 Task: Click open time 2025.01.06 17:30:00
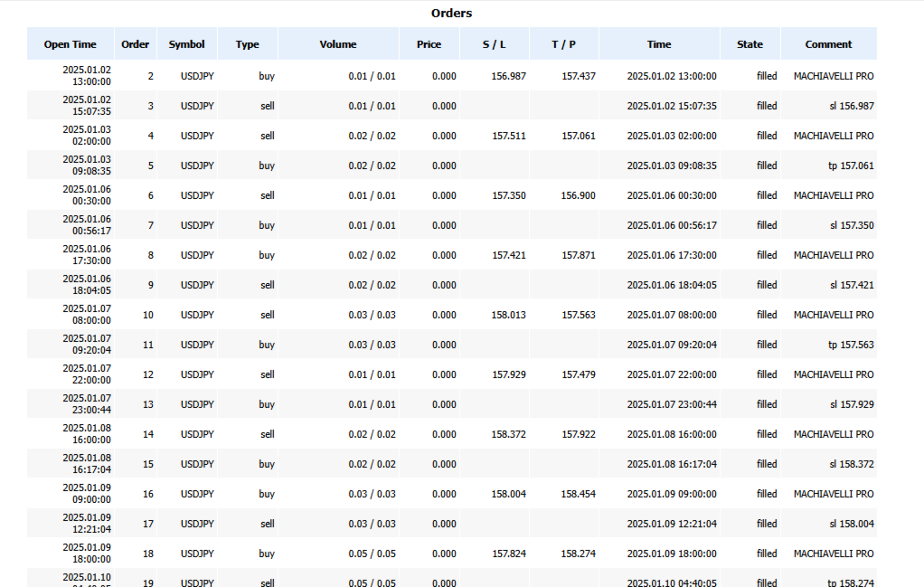87,255
